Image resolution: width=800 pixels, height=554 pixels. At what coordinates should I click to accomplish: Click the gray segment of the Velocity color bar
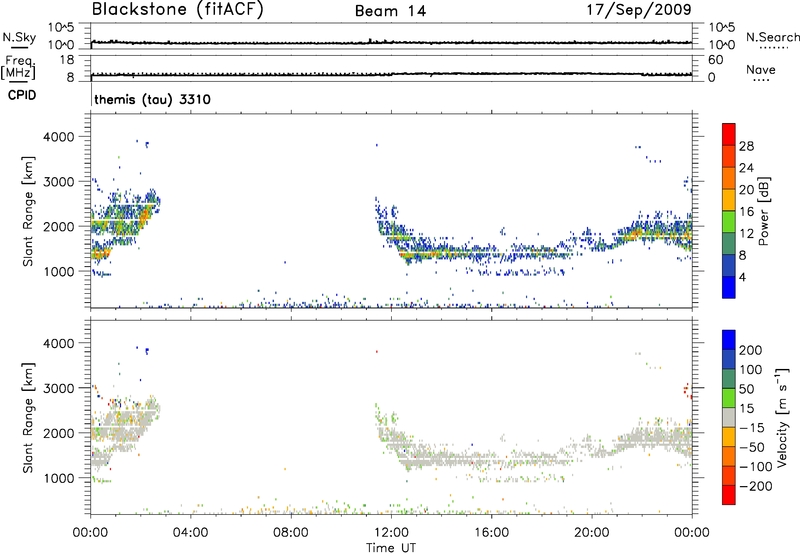click(x=729, y=417)
